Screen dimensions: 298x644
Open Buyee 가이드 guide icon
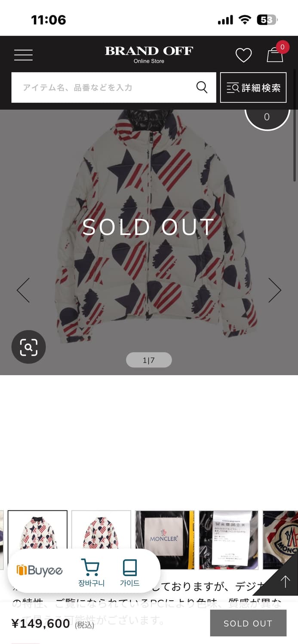click(130, 573)
